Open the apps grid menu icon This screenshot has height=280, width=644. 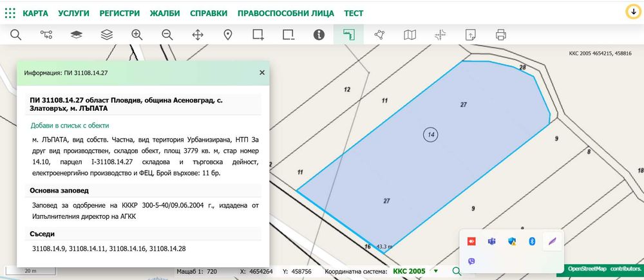(10, 13)
